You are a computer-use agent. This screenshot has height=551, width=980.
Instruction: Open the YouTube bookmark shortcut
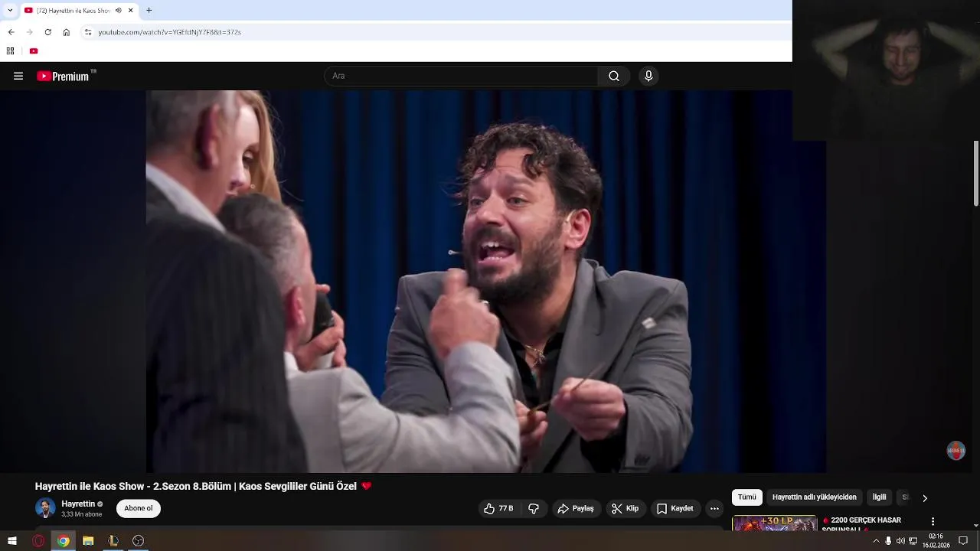[34, 51]
